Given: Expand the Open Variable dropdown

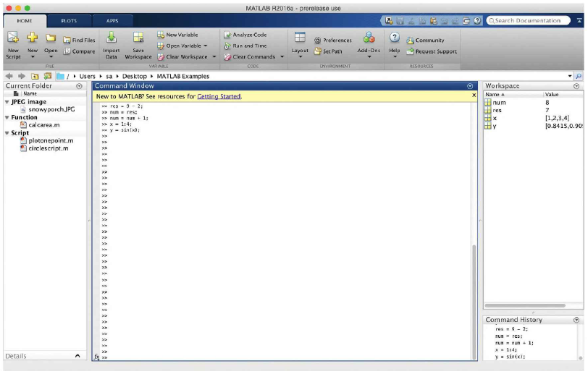Looking at the screenshot, I should [206, 46].
